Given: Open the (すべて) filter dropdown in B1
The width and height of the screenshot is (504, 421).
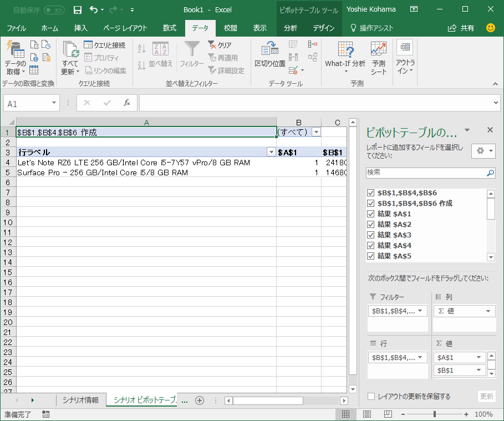Looking at the screenshot, I should click(x=316, y=132).
